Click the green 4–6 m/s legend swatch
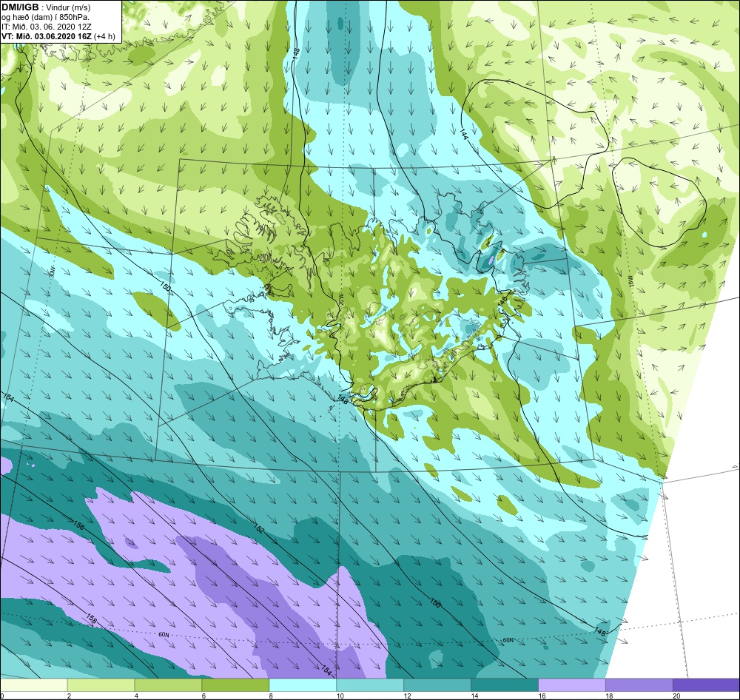Image resolution: width=740 pixels, height=700 pixels. 168,684
